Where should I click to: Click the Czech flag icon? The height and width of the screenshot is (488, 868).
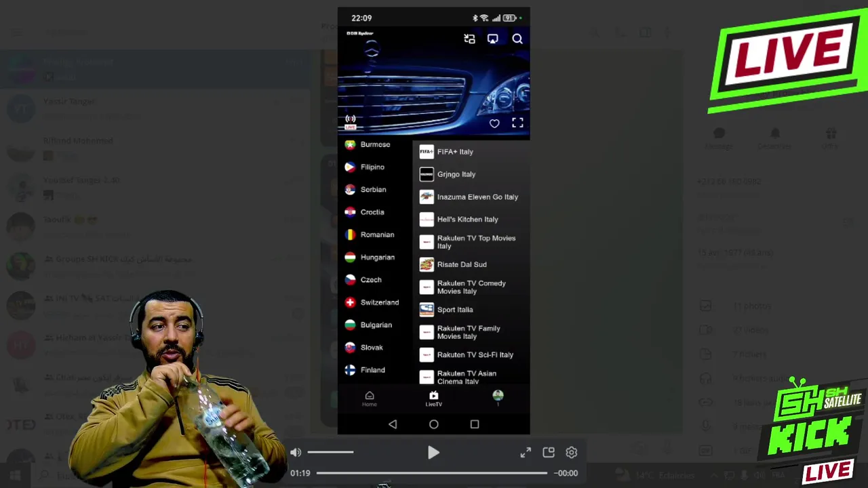click(350, 280)
